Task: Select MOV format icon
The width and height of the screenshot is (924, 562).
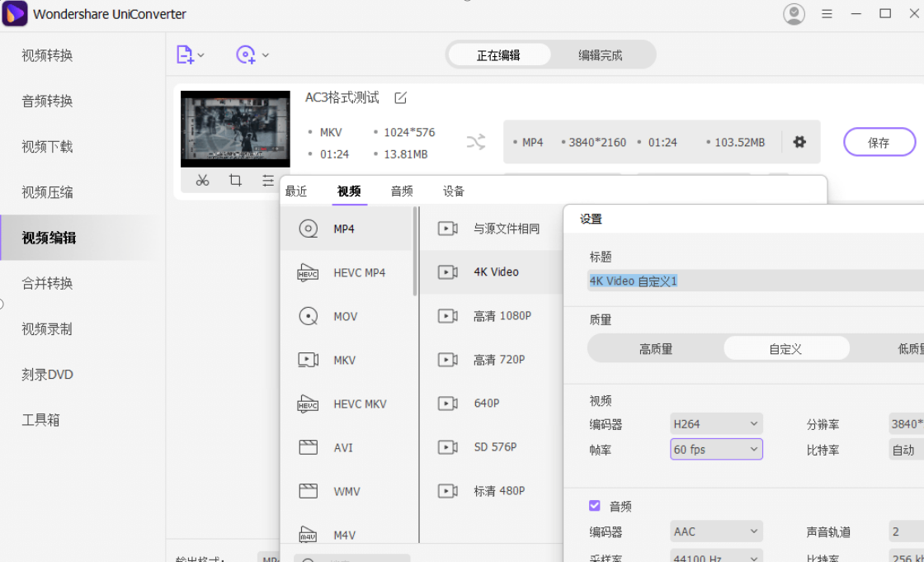Action: pos(309,316)
